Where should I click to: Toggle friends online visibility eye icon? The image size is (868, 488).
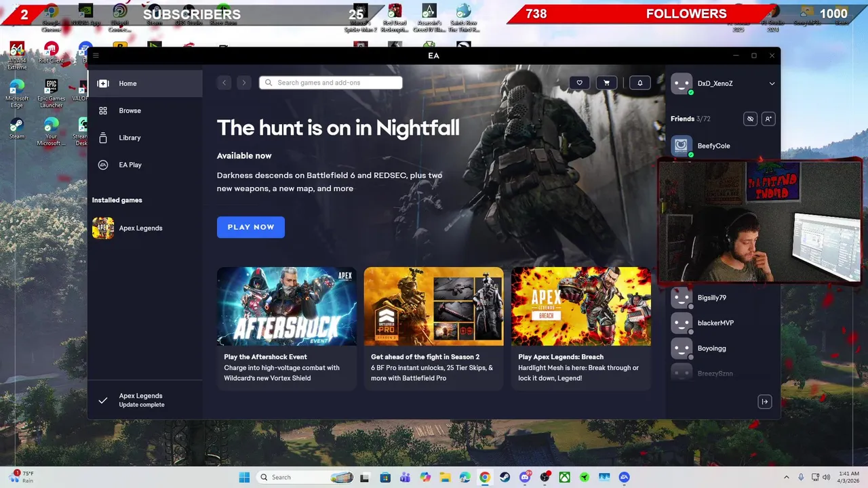(750, 119)
